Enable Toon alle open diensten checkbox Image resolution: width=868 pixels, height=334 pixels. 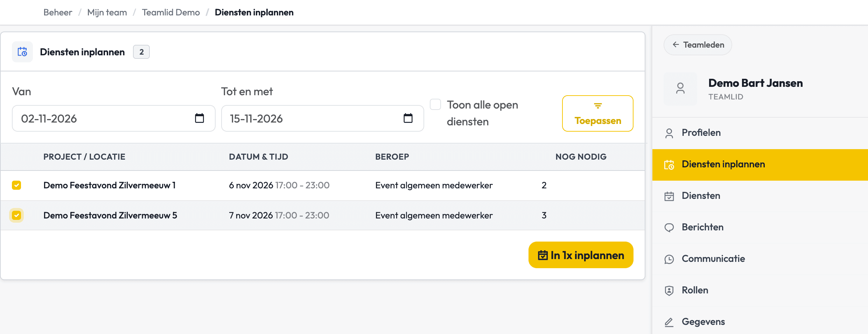[x=435, y=104]
